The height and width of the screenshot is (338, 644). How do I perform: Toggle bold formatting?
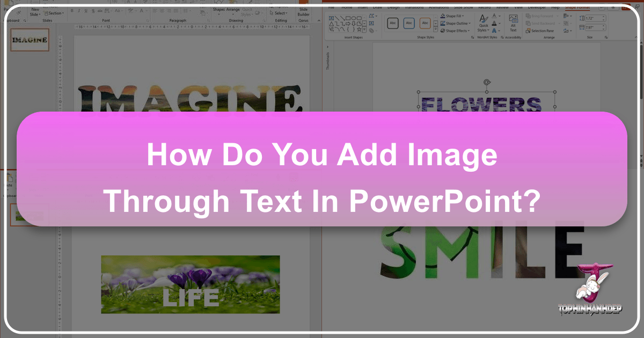click(x=72, y=10)
